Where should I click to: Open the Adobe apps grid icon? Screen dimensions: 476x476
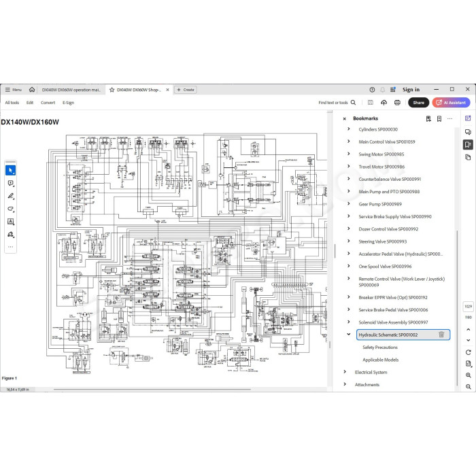point(393,90)
